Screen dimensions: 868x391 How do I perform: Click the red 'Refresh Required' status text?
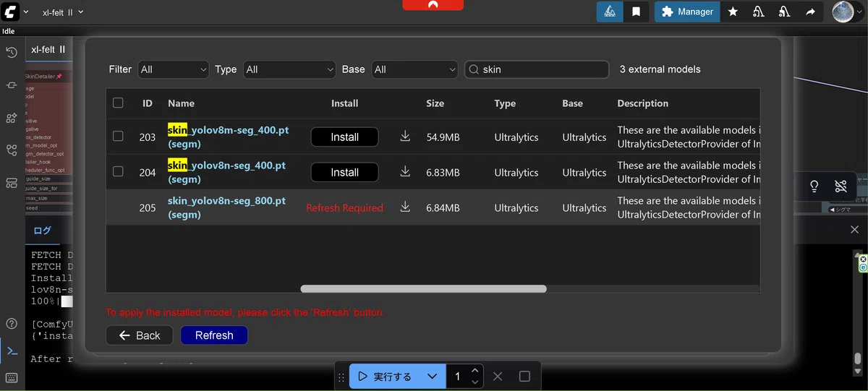click(344, 207)
